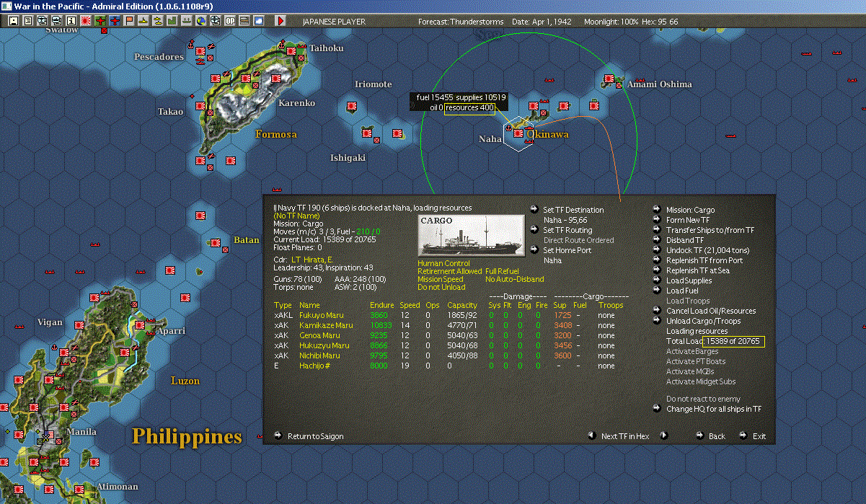
Task: Click Replenish TF at Sea
Action: point(698,270)
